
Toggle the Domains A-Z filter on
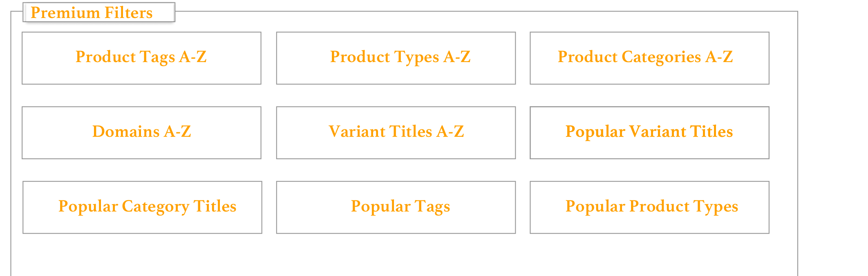[x=141, y=132]
